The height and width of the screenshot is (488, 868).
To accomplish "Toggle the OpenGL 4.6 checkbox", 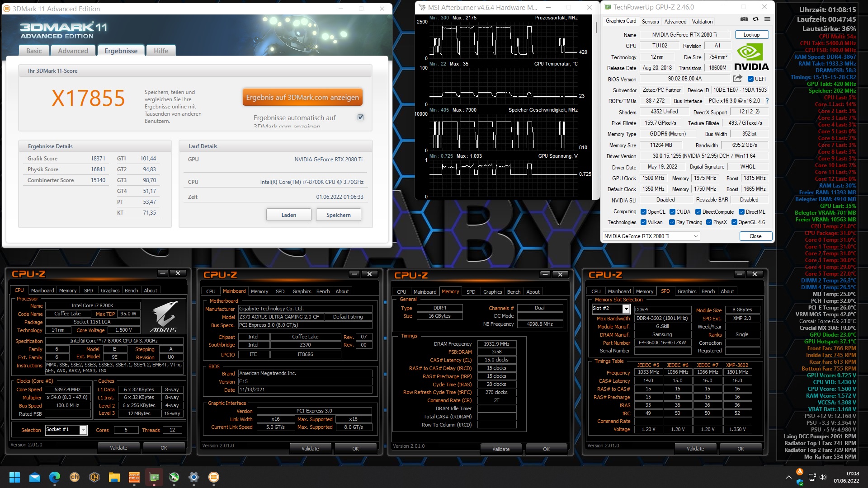I will click(x=734, y=222).
